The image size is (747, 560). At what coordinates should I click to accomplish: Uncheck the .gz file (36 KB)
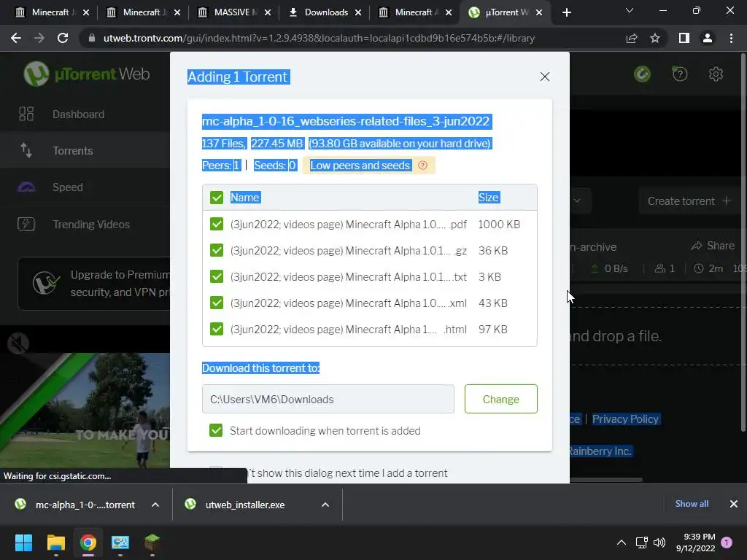point(216,250)
